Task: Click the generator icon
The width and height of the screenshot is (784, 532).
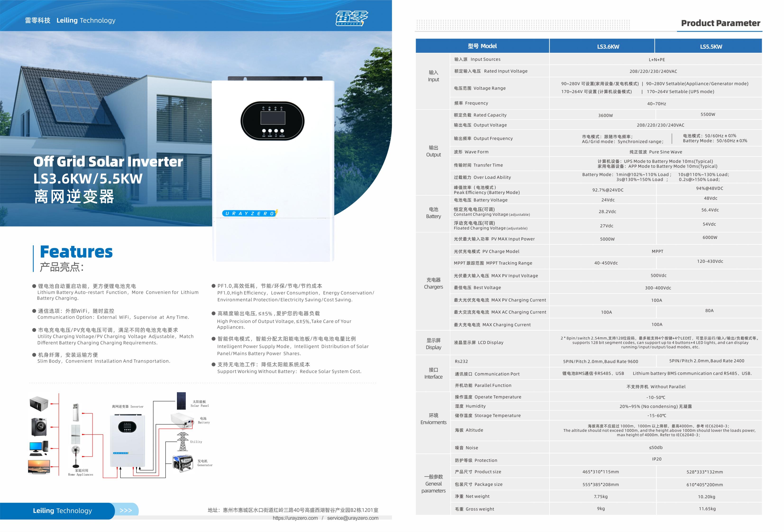Action: point(183,463)
